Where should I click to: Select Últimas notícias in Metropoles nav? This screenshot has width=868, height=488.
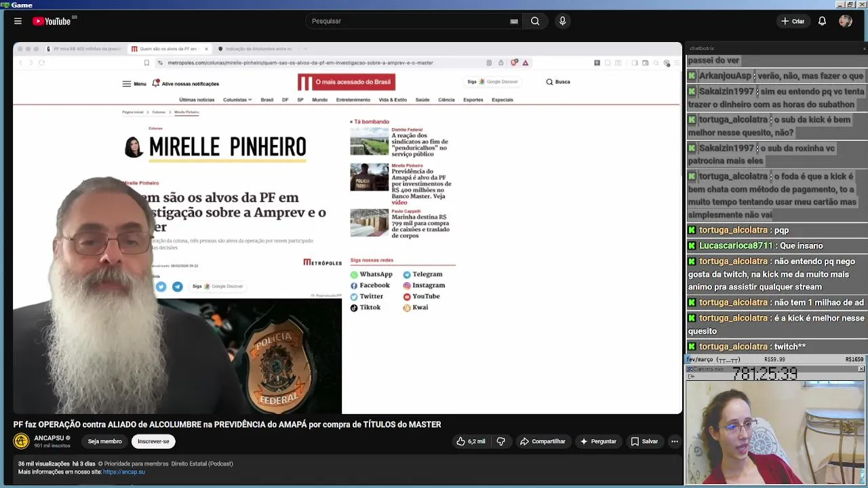pyautogui.click(x=197, y=100)
